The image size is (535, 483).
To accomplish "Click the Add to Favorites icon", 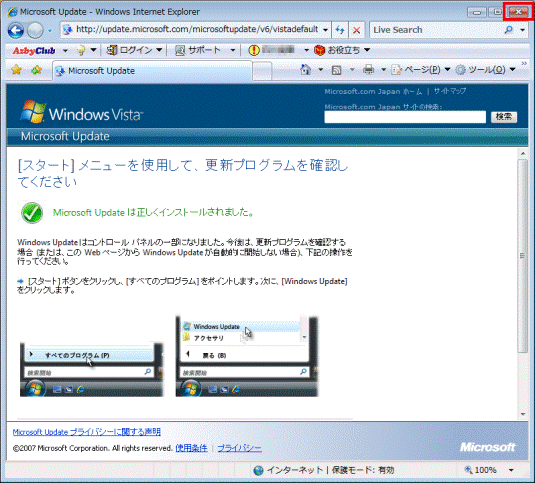I will click(x=37, y=70).
